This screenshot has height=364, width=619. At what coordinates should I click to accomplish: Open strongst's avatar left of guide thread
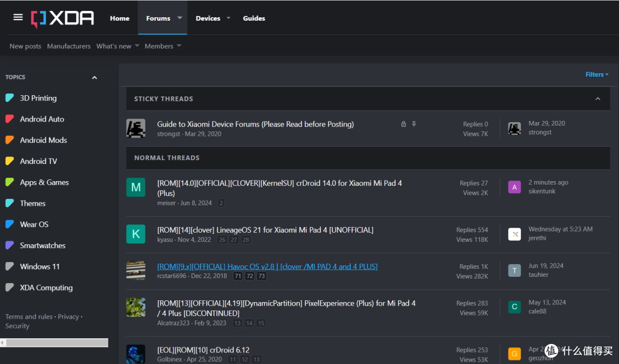coord(136,128)
